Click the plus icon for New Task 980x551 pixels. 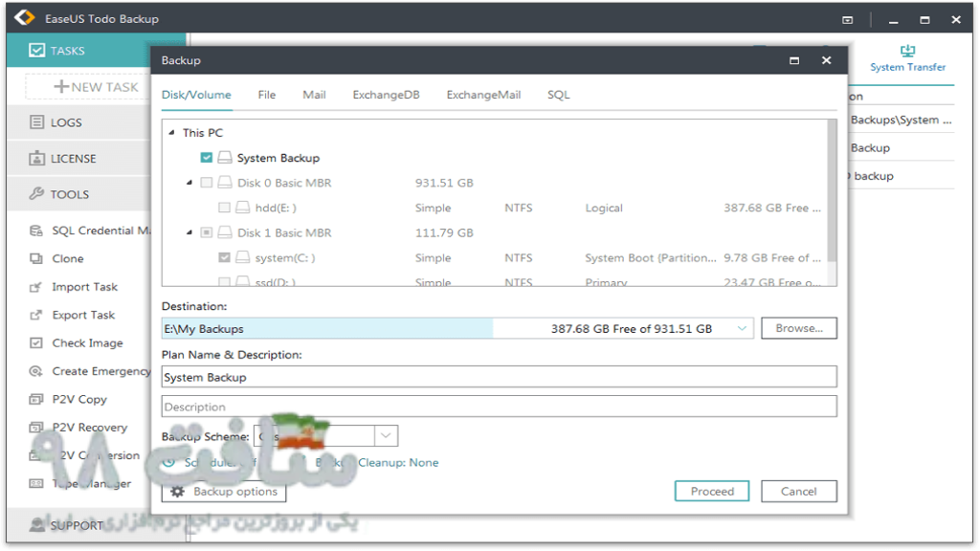61,86
